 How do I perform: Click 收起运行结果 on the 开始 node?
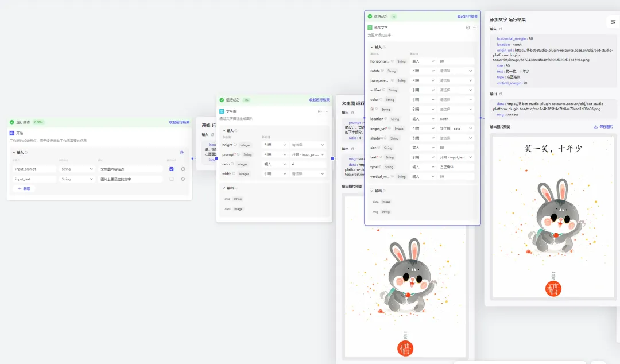pos(179,122)
